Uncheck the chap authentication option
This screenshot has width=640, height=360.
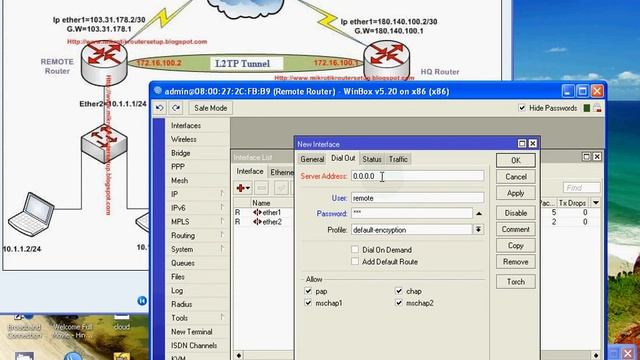coord(399,291)
